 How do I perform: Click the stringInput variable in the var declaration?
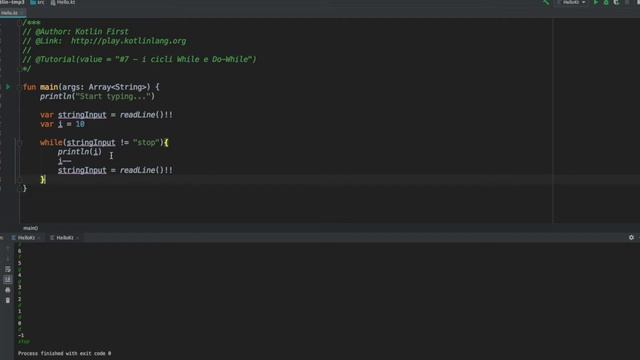point(82,115)
